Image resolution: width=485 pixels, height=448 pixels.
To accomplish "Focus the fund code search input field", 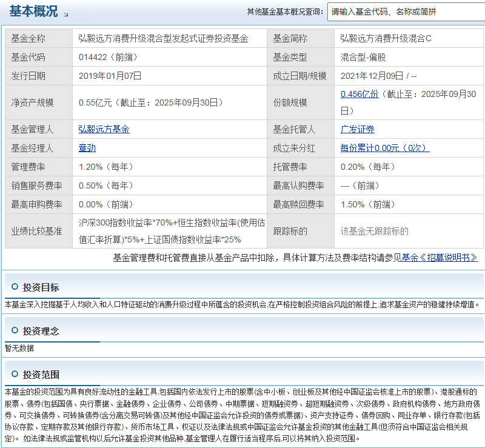I will coord(406,12).
